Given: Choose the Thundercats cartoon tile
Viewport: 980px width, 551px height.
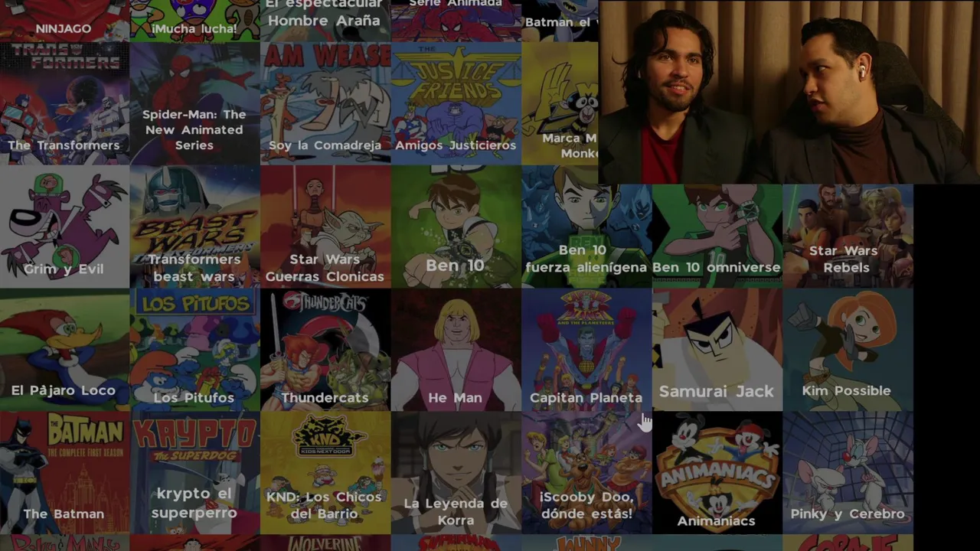Looking at the screenshot, I should pos(325,350).
